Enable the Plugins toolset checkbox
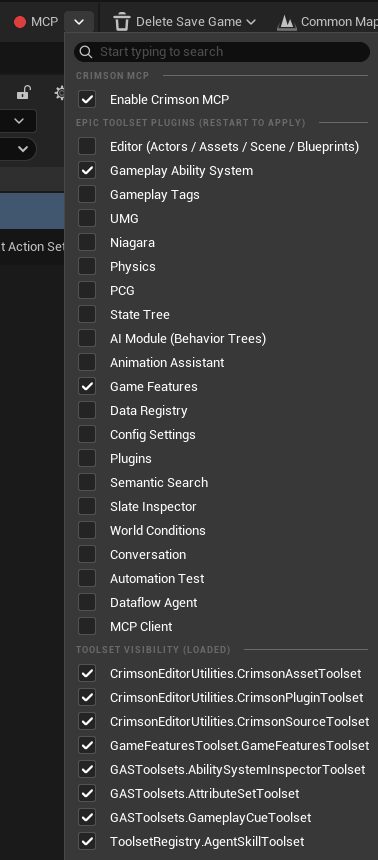 point(87,459)
